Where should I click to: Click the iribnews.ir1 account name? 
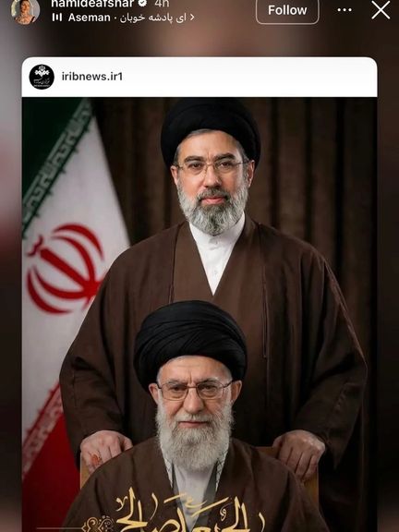(x=92, y=77)
